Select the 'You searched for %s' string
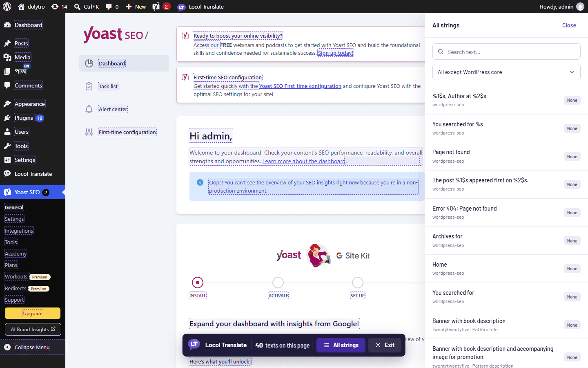The height and width of the screenshot is (368, 588). tap(506, 128)
